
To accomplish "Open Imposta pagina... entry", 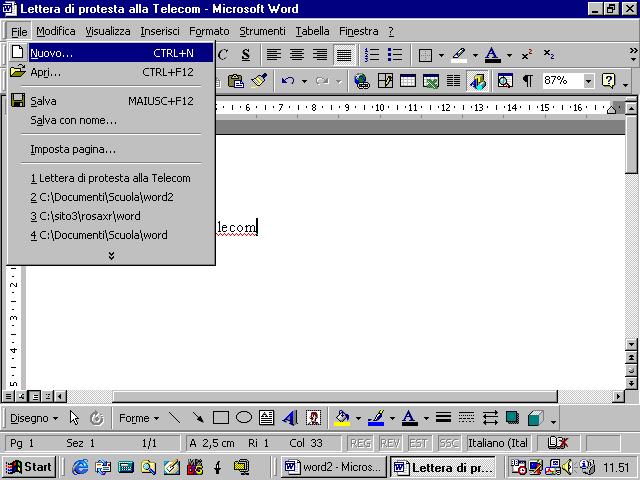I will (111, 149).
